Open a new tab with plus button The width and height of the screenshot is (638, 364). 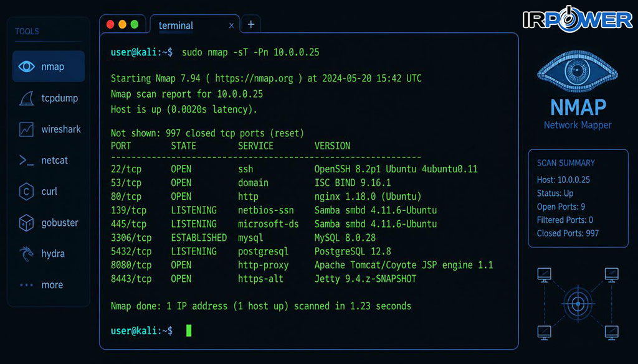[251, 24]
